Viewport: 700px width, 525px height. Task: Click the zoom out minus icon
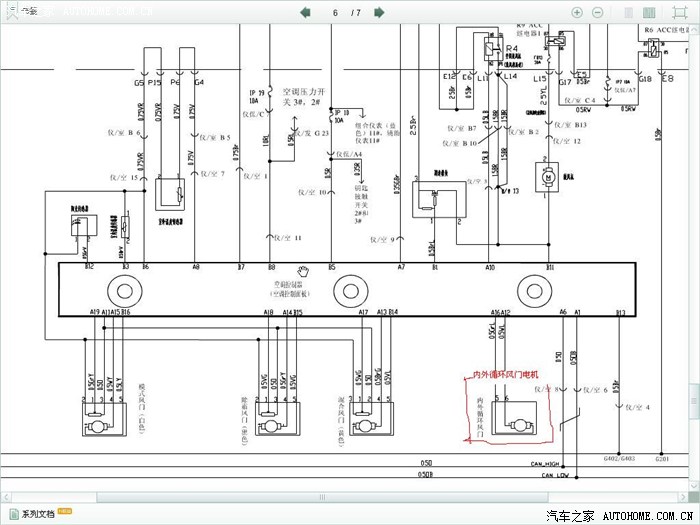tap(597, 12)
